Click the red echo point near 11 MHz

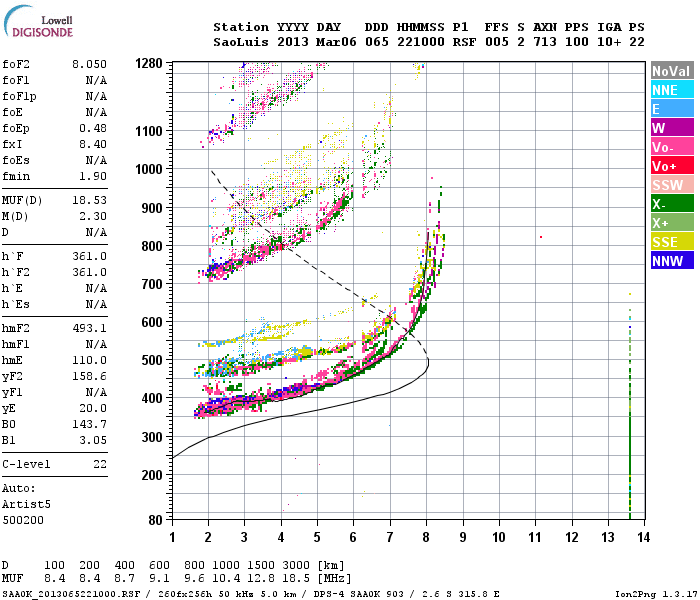tap(541, 237)
